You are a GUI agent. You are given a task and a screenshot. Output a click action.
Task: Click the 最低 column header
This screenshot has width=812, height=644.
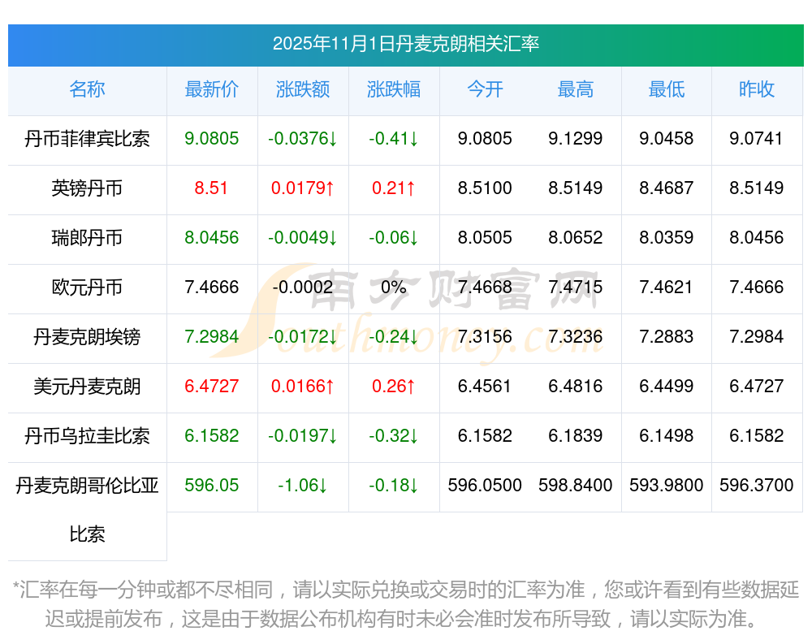[x=667, y=89]
